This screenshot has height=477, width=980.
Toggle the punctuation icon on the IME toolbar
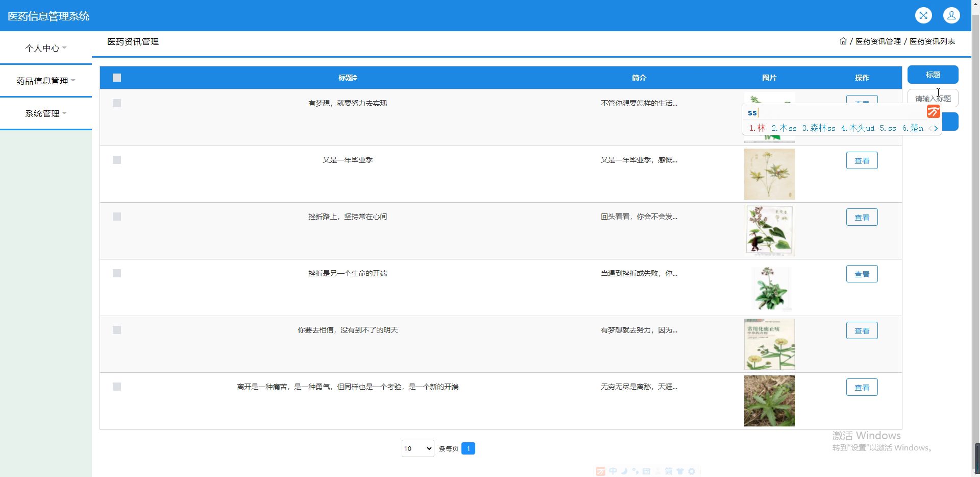pyautogui.click(x=635, y=471)
